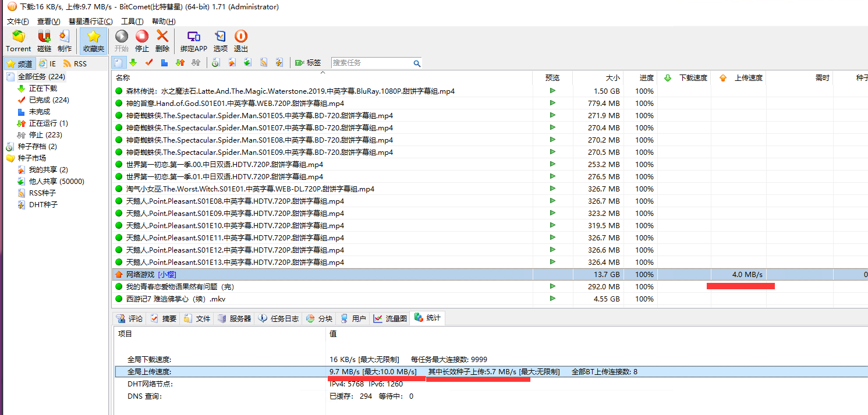868x415 pixels.
Task: Click the 删除 delete toolbar icon
Action: pyautogui.click(x=162, y=41)
